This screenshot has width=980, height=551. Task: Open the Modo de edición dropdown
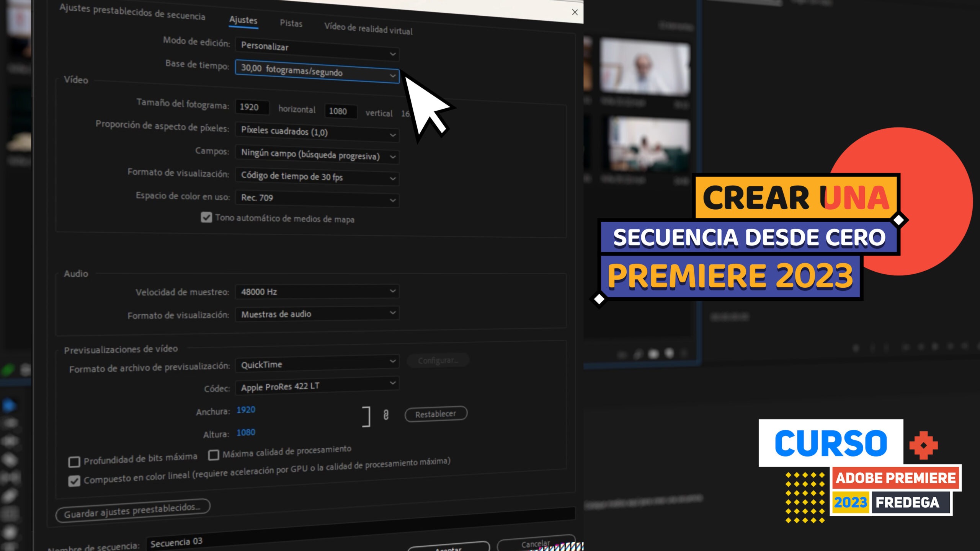coord(317,49)
